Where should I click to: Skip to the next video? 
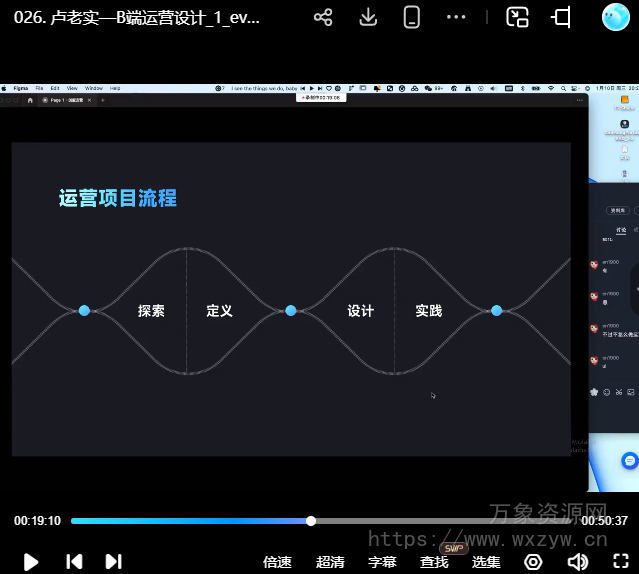pos(113,561)
